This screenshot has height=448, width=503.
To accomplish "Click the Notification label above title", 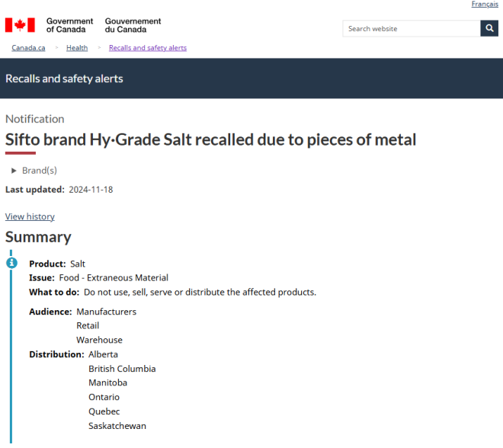I will click(x=34, y=119).
